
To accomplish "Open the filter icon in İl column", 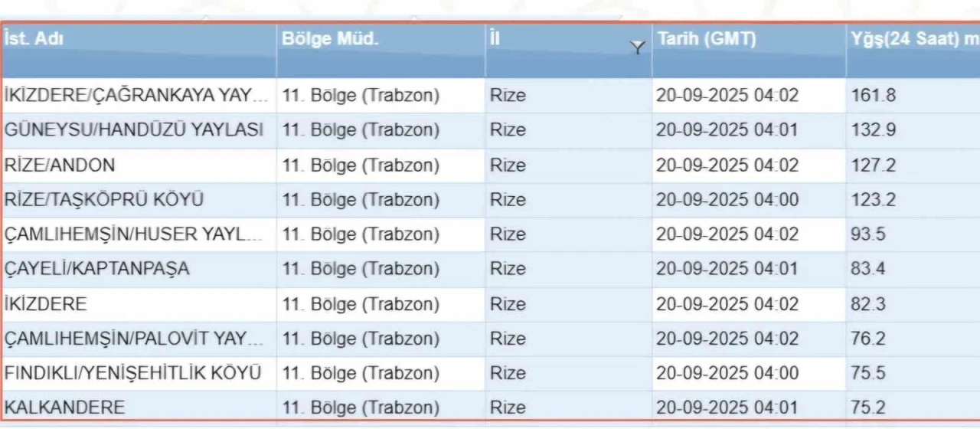I will [x=637, y=47].
